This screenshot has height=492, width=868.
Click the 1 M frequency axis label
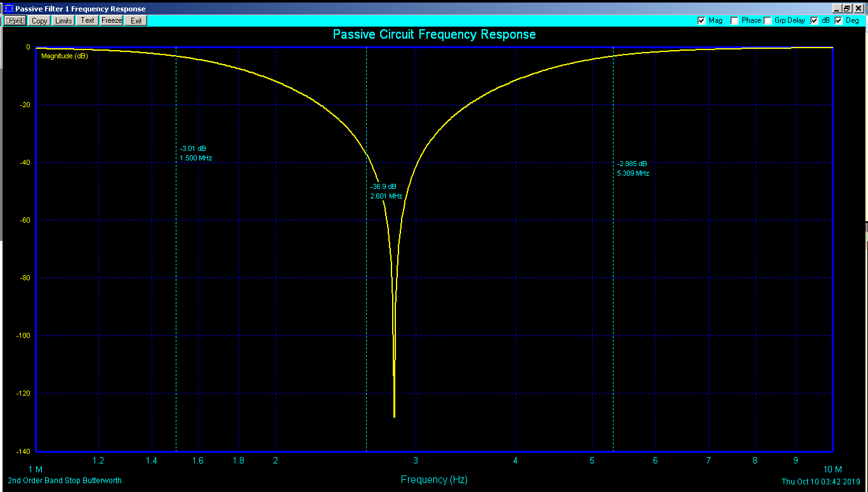point(36,469)
